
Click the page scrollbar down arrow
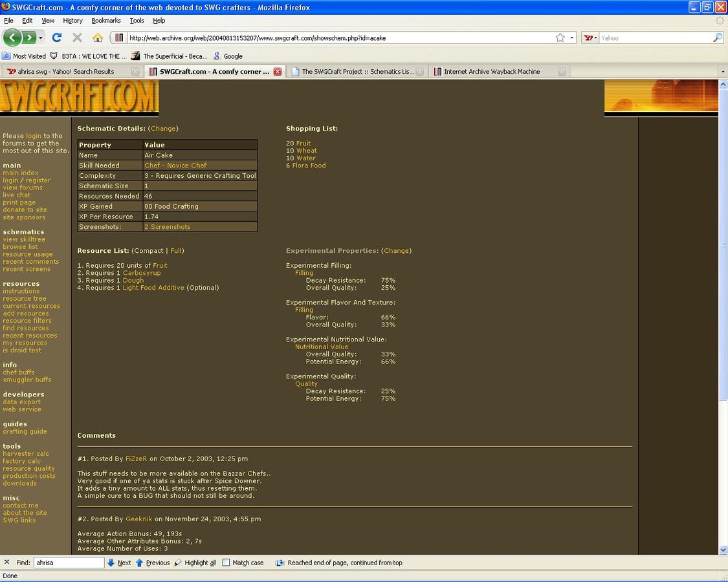723,550
